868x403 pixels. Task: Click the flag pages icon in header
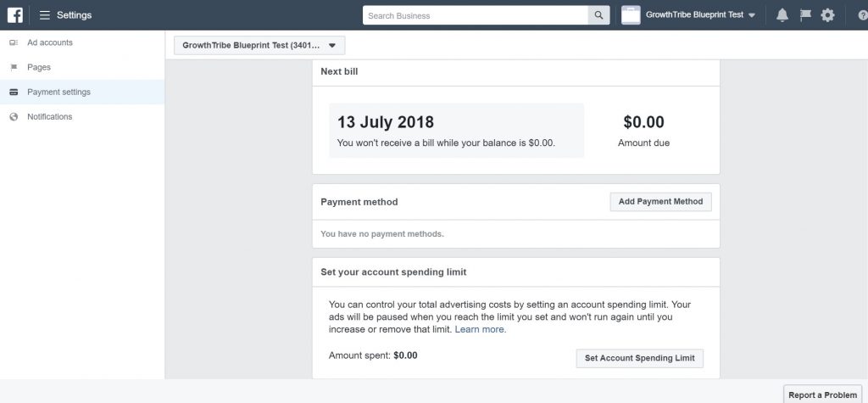(x=805, y=15)
